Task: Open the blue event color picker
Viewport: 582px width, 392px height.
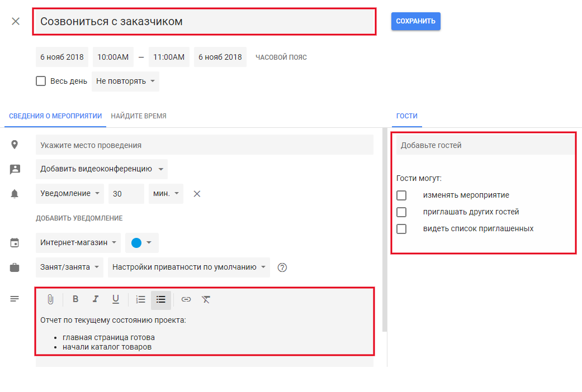Action: point(142,243)
